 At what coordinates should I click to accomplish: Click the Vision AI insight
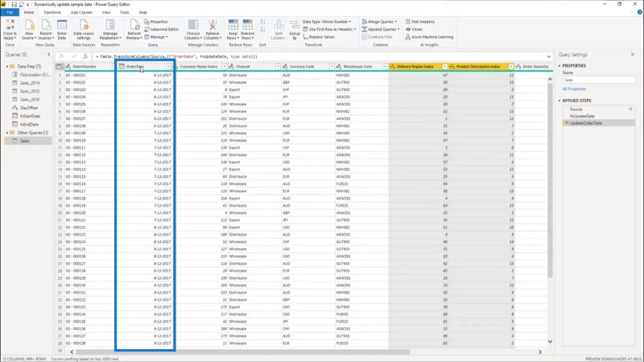pos(414,29)
